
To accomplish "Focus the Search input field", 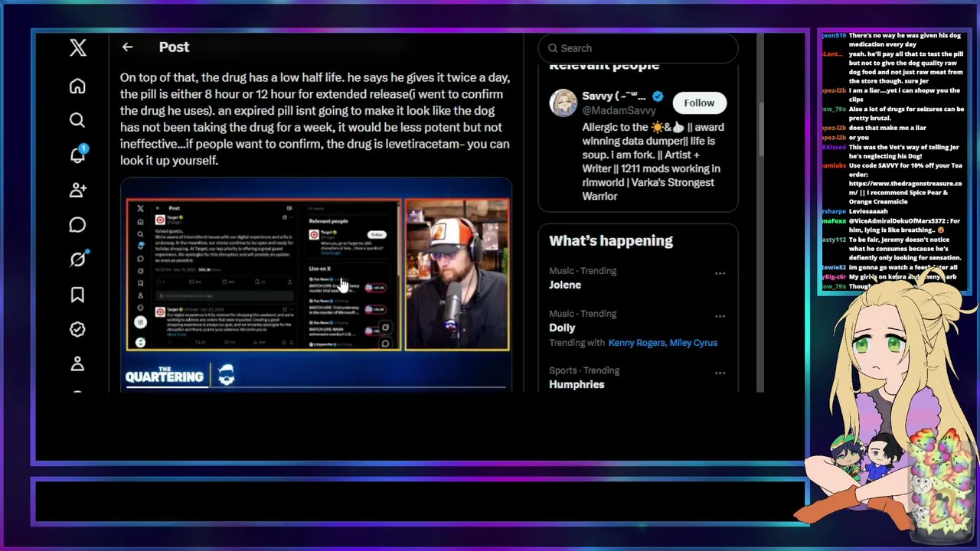I will point(638,48).
